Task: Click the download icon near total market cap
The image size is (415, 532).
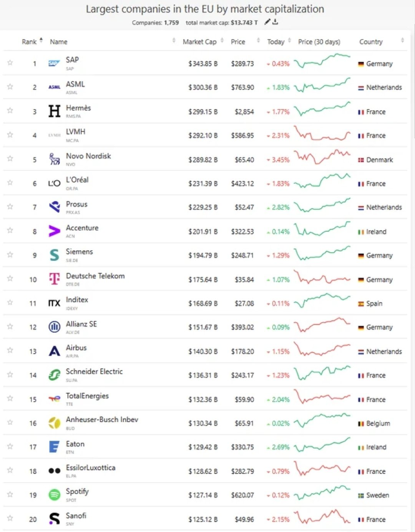Action: (275, 22)
